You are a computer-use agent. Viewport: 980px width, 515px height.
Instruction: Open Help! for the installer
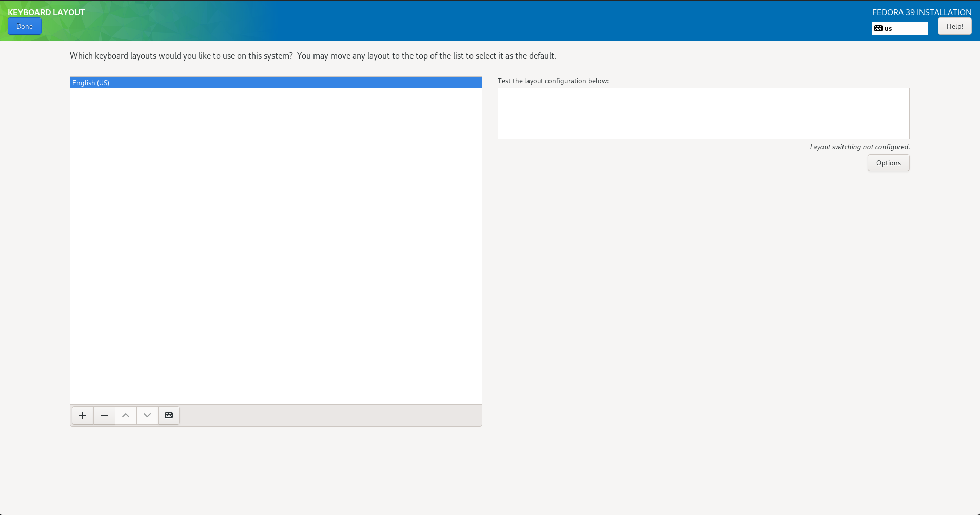tap(954, 26)
